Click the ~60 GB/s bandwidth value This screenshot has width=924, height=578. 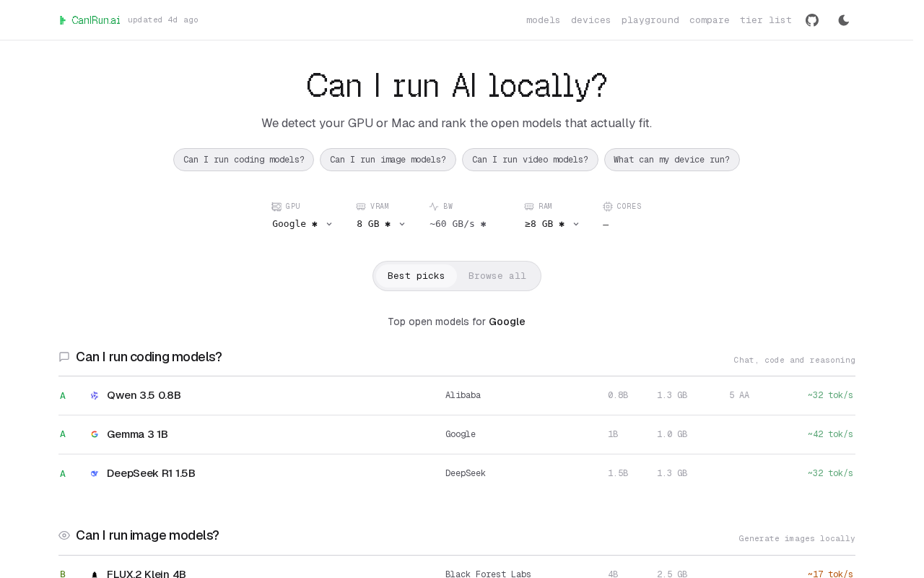[458, 224]
